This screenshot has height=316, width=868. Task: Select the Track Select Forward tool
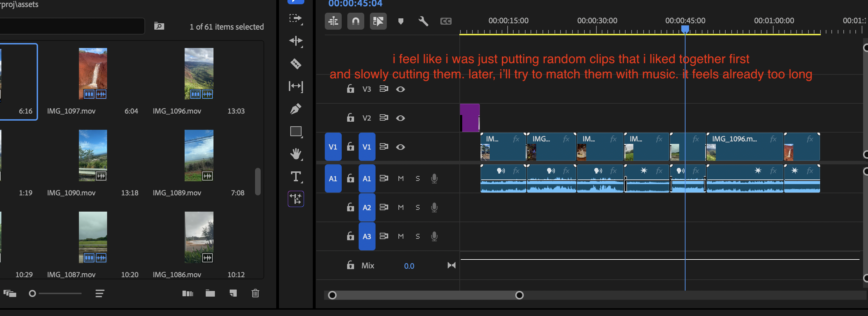click(296, 19)
